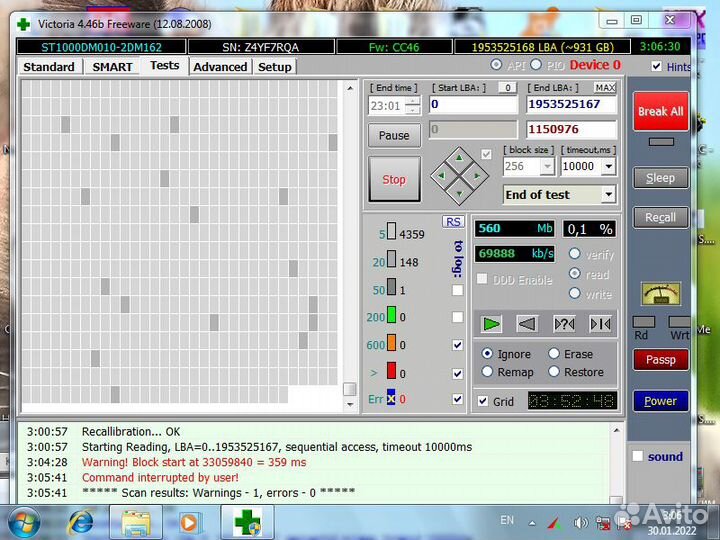
Task: Select the Remap radio option
Action: pos(487,372)
